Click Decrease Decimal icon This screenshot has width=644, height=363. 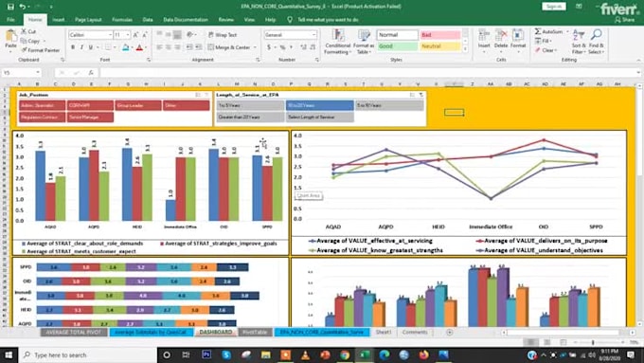(313, 47)
